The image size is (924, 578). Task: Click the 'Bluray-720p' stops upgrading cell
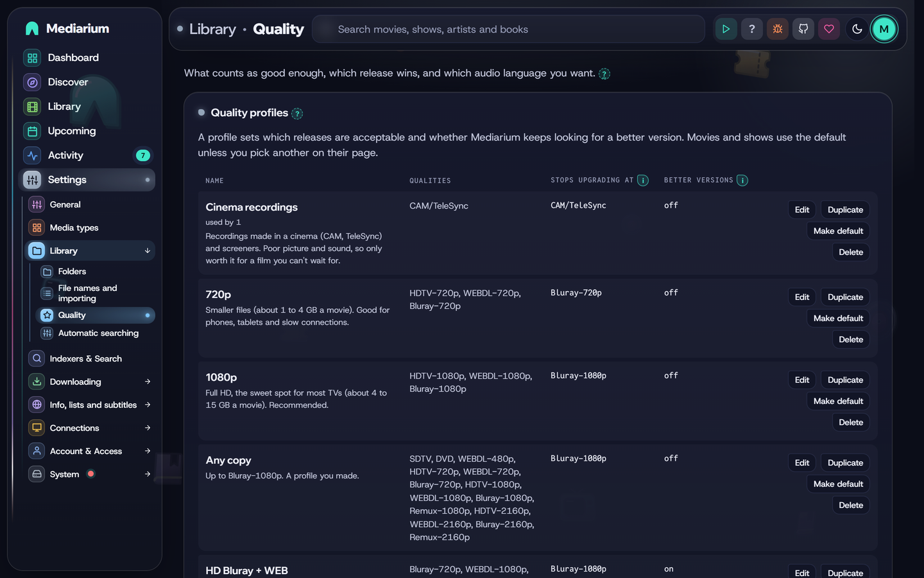point(576,293)
